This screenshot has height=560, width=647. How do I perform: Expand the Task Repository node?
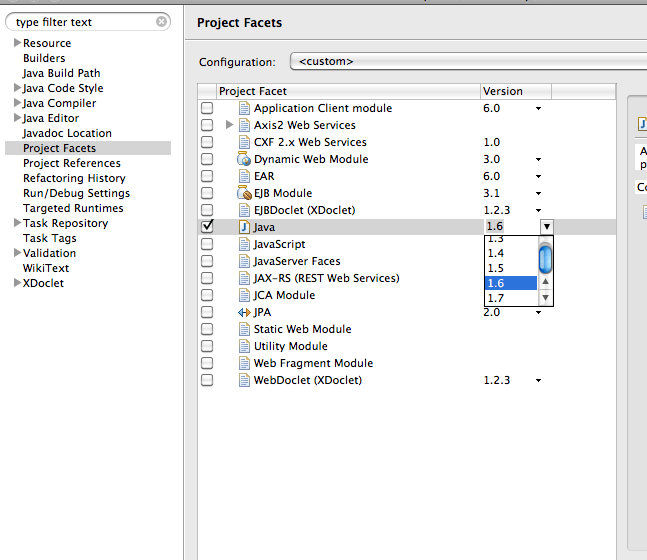17,223
